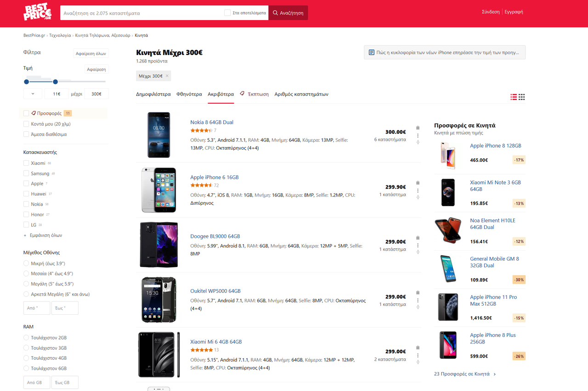Click shopping bag icon for Apple iPhone 6 16GB

tap(418, 183)
